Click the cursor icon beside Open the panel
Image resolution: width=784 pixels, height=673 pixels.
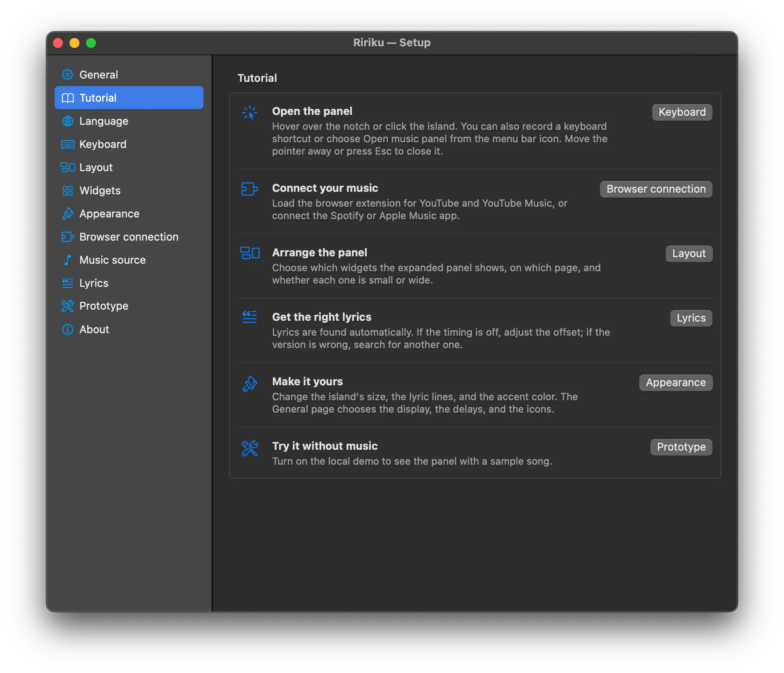[250, 113]
